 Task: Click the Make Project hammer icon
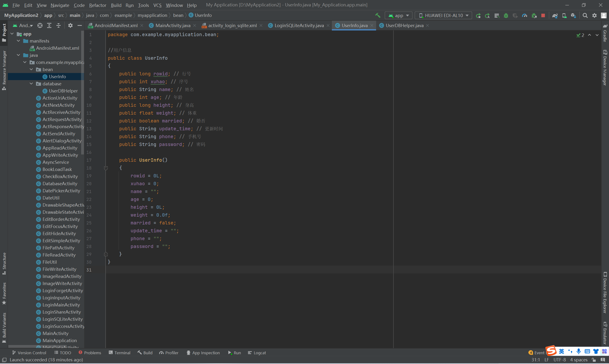pyautogui.click(x=378, y=15)
